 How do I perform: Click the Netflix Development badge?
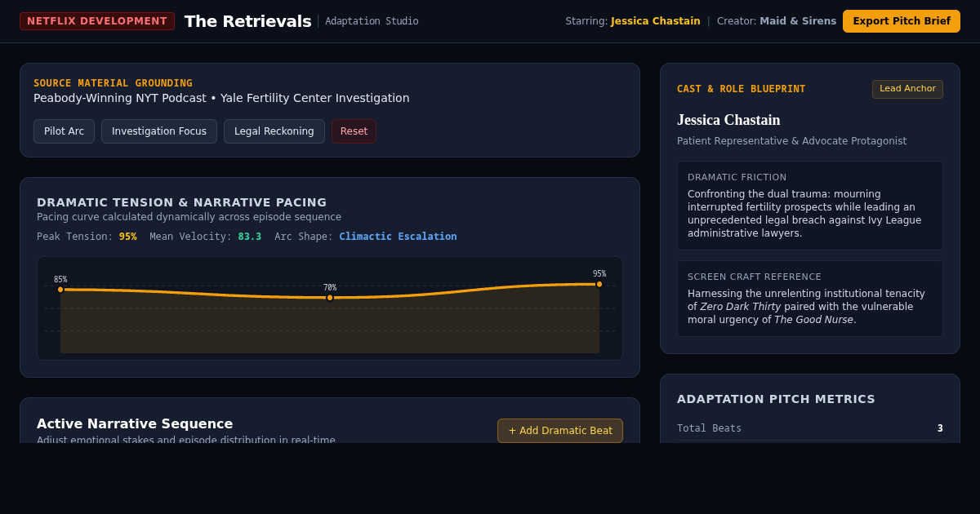click(97, 21)
